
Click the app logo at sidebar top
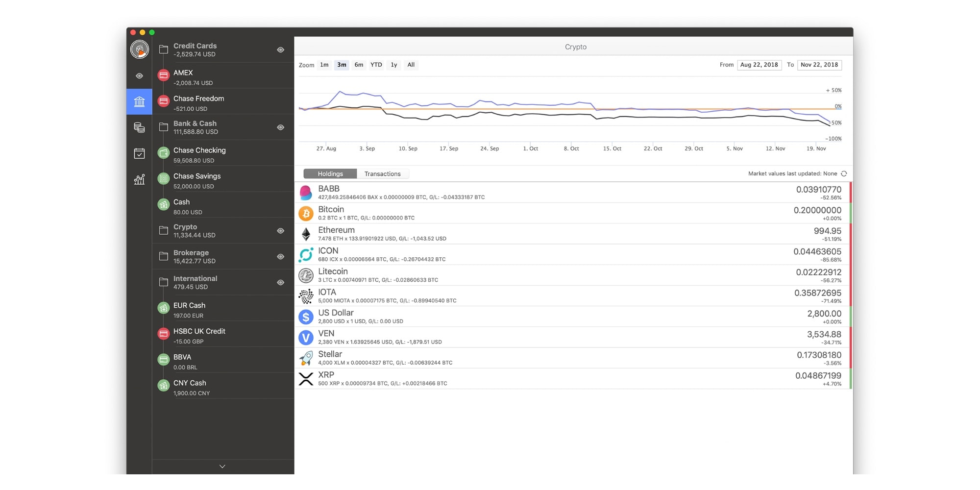(140, 49)
